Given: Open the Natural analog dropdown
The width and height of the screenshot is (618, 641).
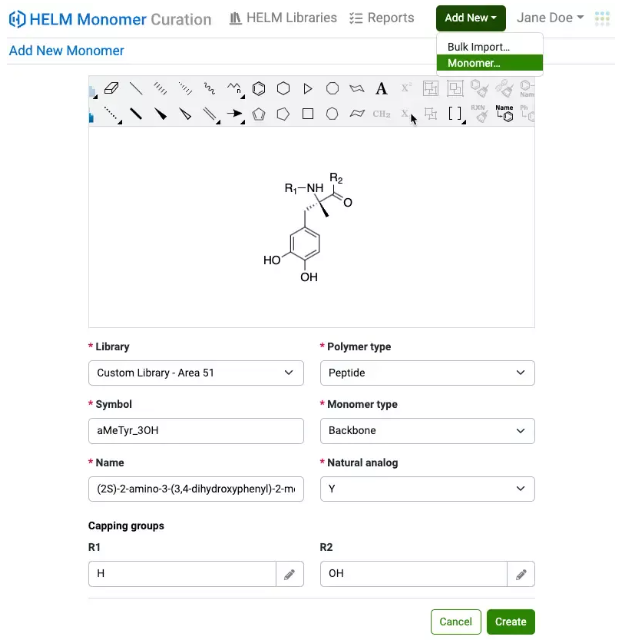Looking at the screenshot, I should point(427,489).
